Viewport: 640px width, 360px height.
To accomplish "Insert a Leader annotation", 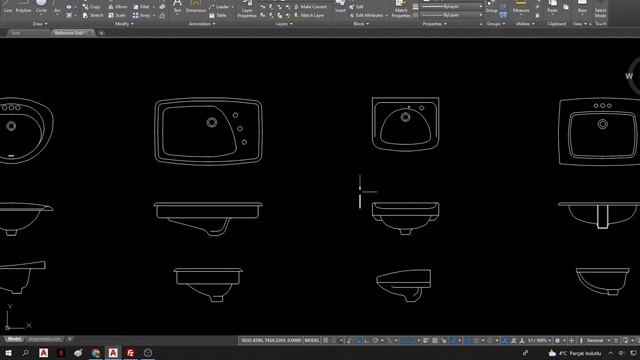I will (x=220, y=7).
